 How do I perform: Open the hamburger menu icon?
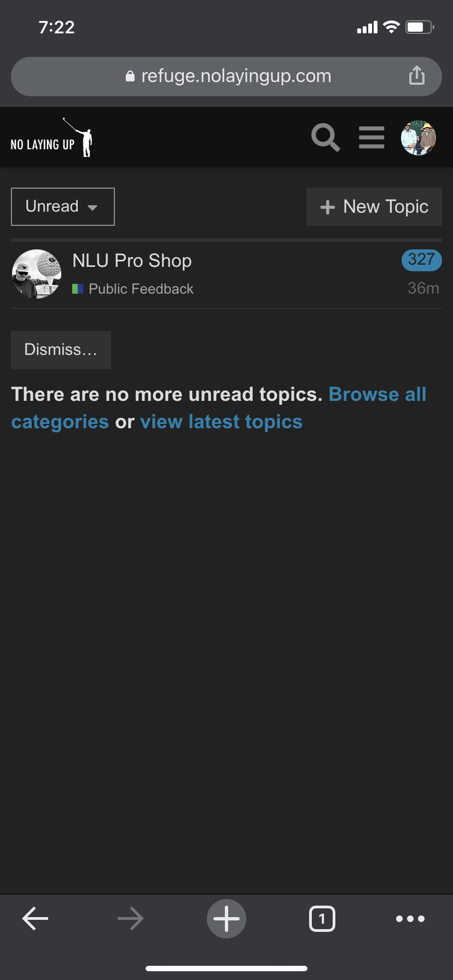point(371,137)
